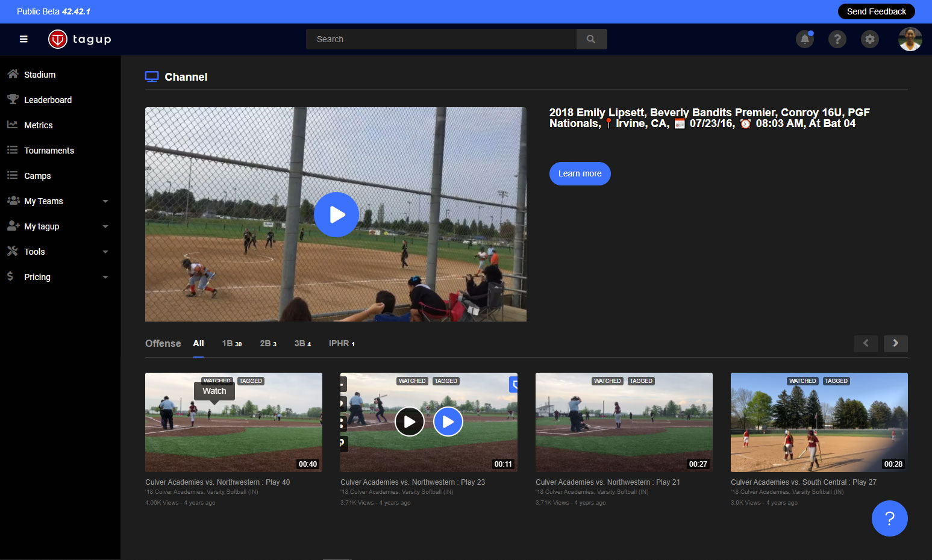932x560 pixels.
Task: Open Leaderboard in the sidebar
Action: (48, 100)
